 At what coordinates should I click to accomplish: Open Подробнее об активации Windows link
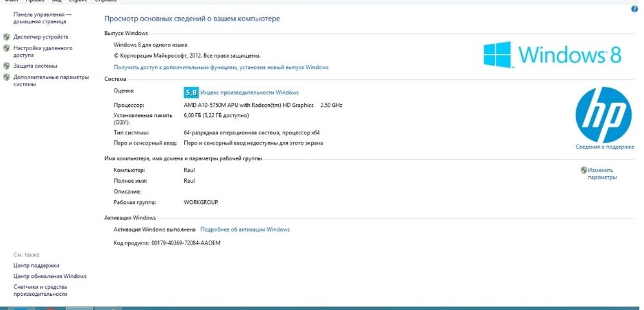pyautogui.click(x=245, y=230)
